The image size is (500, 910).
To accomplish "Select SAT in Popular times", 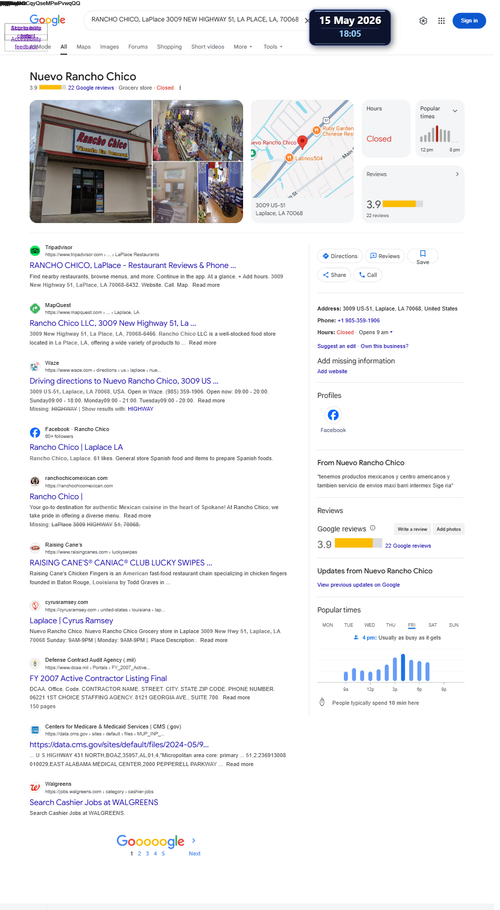I will tap(433, 625).
